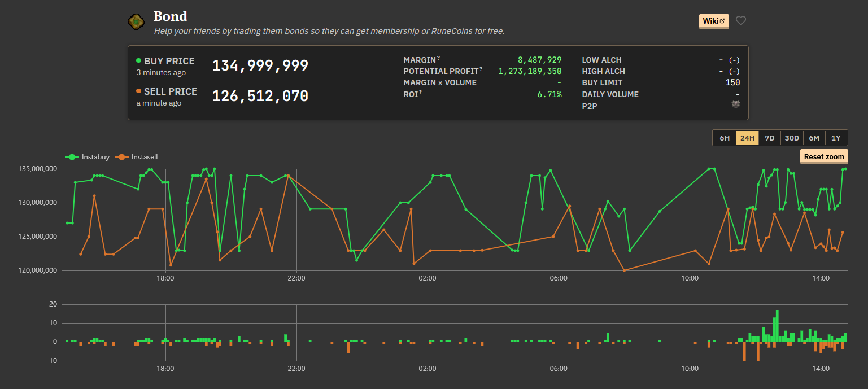Click the margin help question mark
Viewport: 868px width, 389px height.
tap(438, 59)
